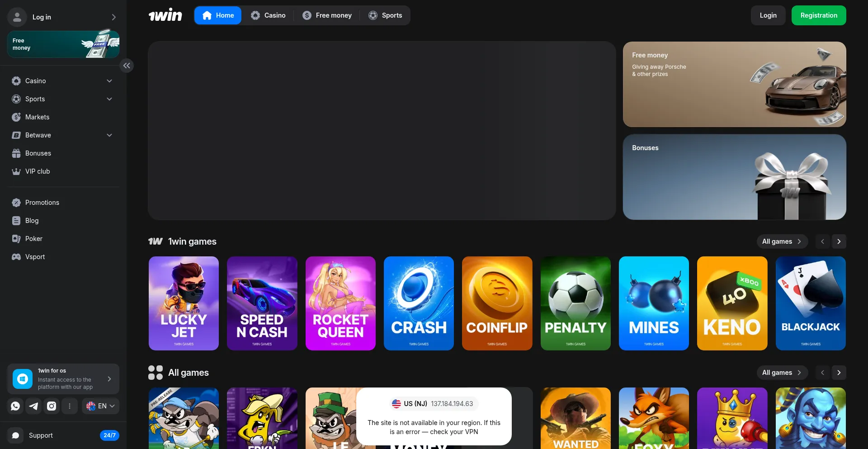Select the Home tab in top navigation
Screen dimensions: 868x449
[x=218, y=15]
